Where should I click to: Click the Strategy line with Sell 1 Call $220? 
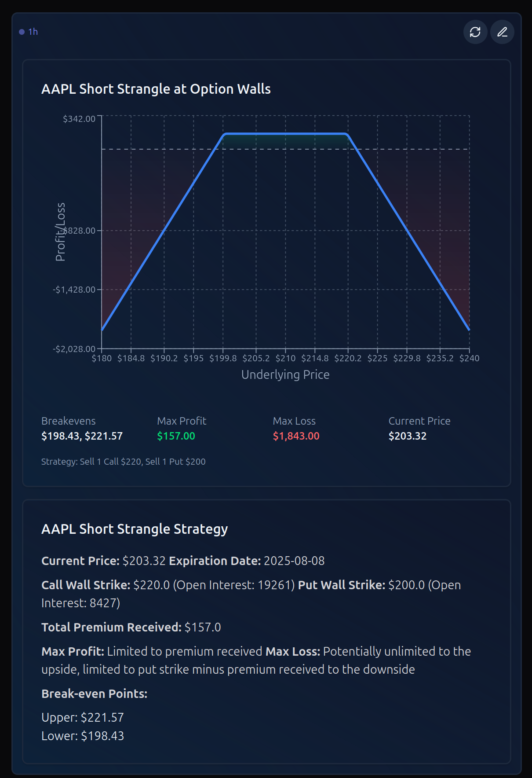coord(123,462)
